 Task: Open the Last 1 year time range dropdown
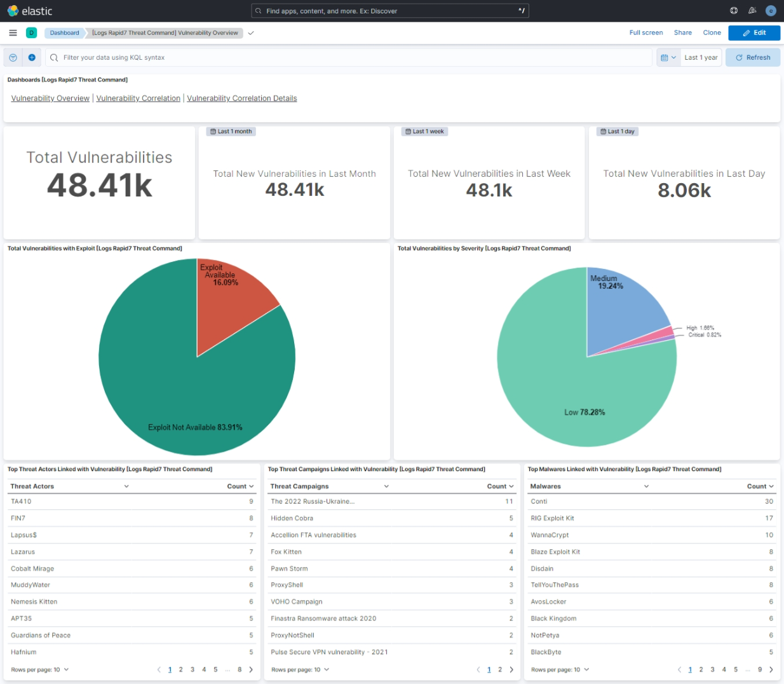(701, 57)
